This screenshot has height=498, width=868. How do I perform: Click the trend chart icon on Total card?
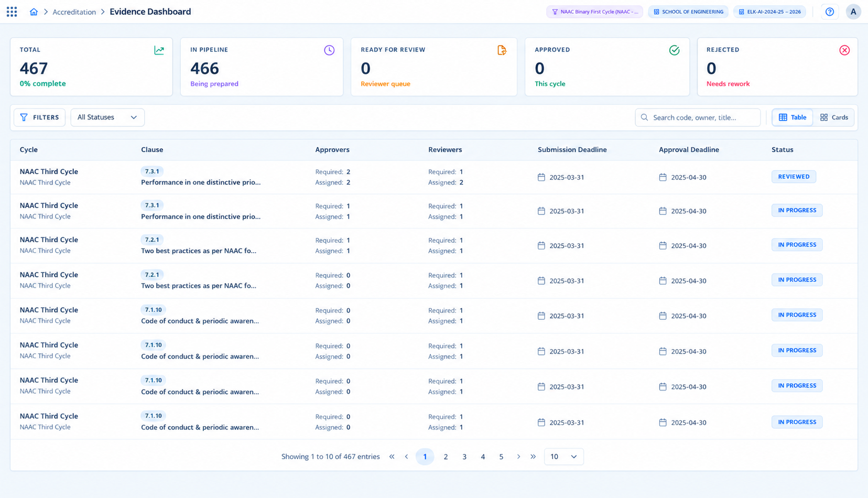click(x=159, y=50)
